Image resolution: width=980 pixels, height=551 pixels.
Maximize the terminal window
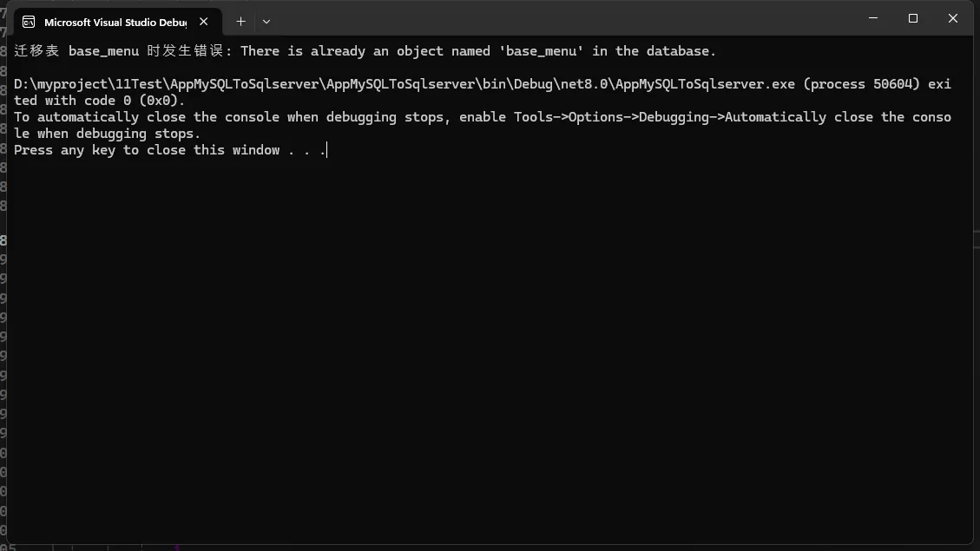pyautogui.click(x=912, y=18)
